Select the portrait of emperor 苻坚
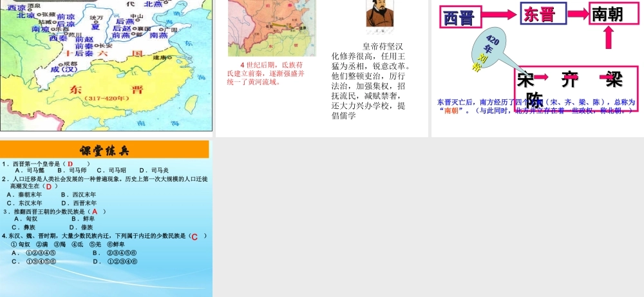The image size is (644, 297). pos(380,14)
